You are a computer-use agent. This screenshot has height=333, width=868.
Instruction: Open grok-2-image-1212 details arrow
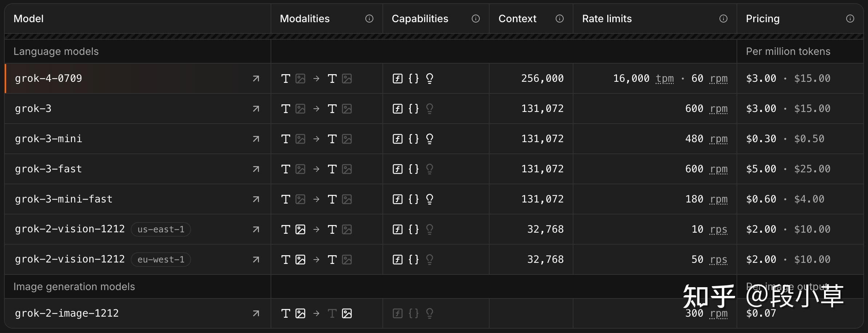click(256, 313)
